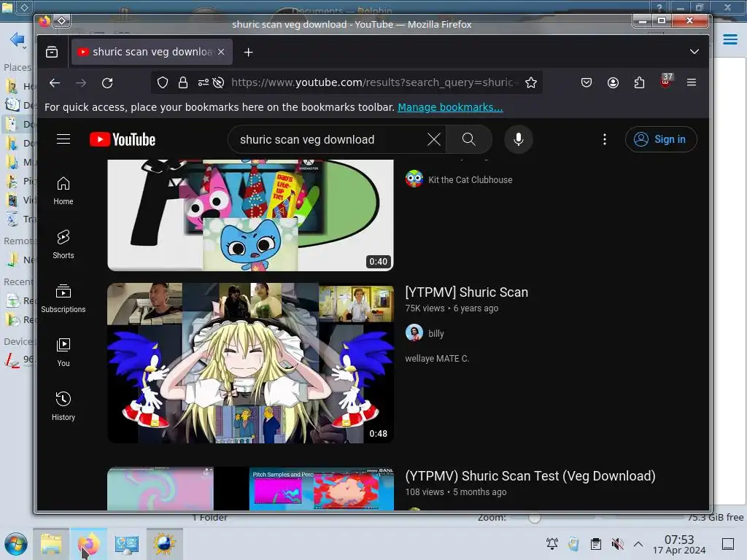Click the 75K views 6 years ago text
The width and height of the screenshot is (747, 560).
click(x=452, y=308)
